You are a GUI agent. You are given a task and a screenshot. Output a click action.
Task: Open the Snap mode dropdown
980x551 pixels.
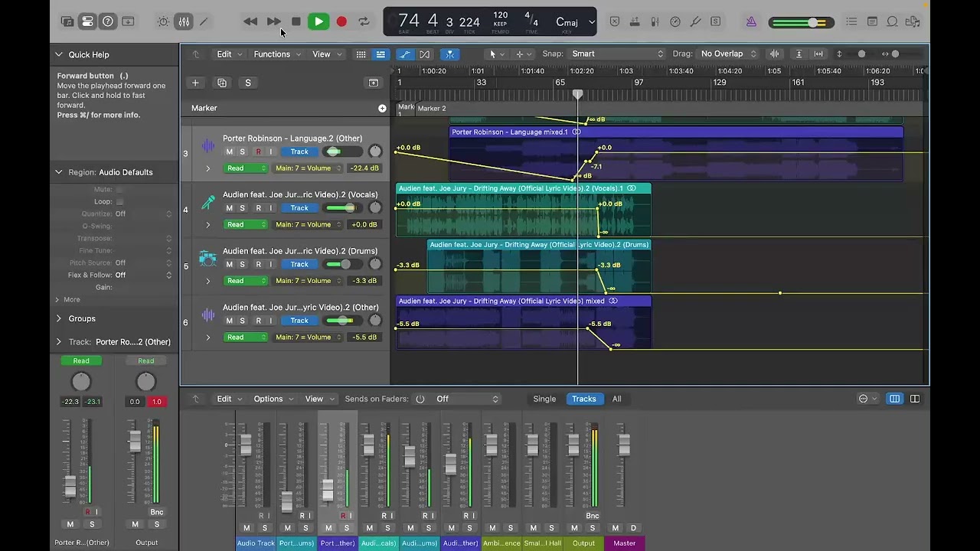pyautogui.click(x=617, y=54)
